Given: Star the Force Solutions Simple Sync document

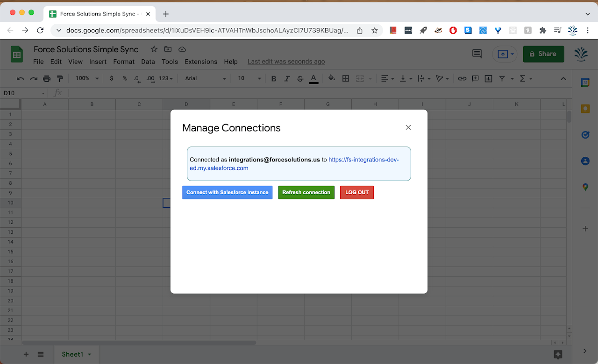Looking at the screenshot, I should (154, 49).
